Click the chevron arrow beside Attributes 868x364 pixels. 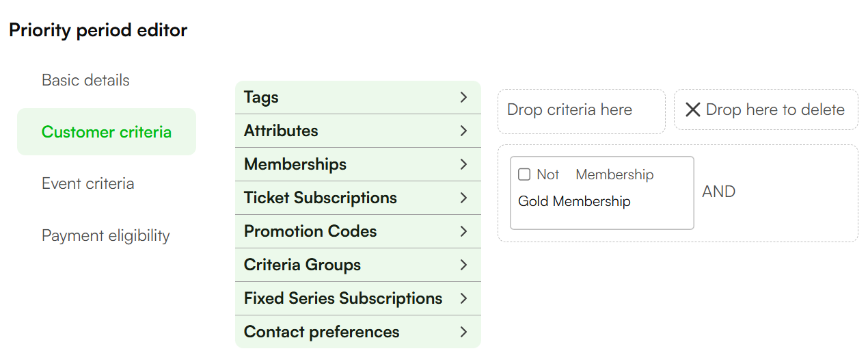tap(463, 131)
